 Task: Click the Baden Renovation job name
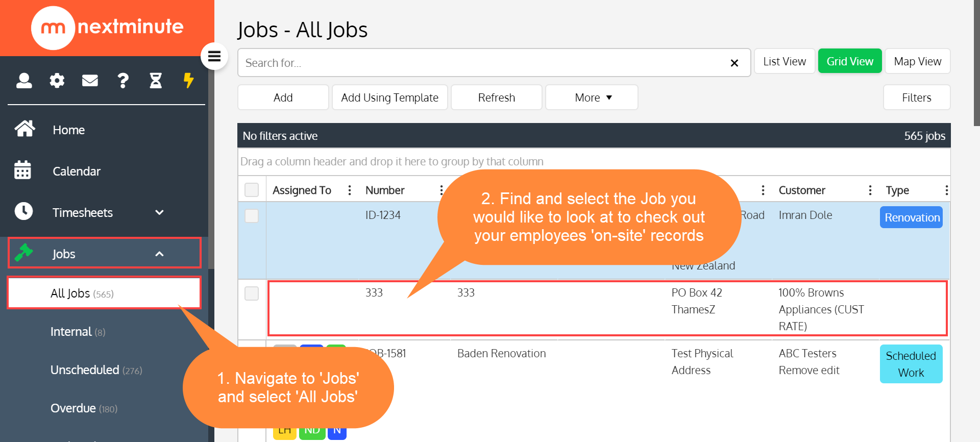coord(501,353)
